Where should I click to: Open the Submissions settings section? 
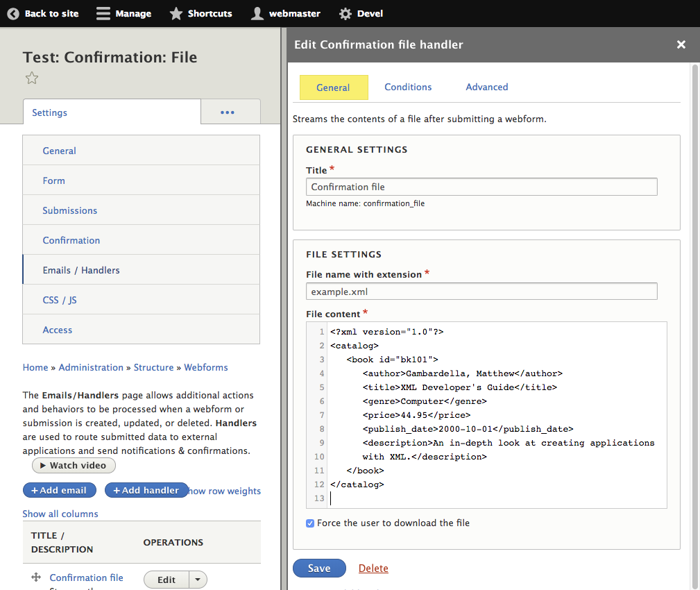tap(70, 210)
